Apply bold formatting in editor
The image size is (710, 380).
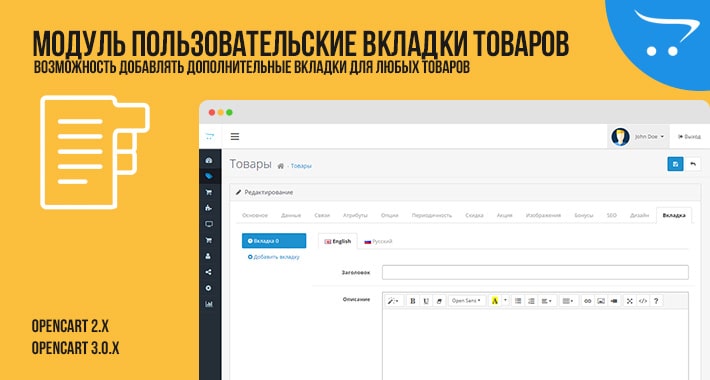(x=413, y=301)
